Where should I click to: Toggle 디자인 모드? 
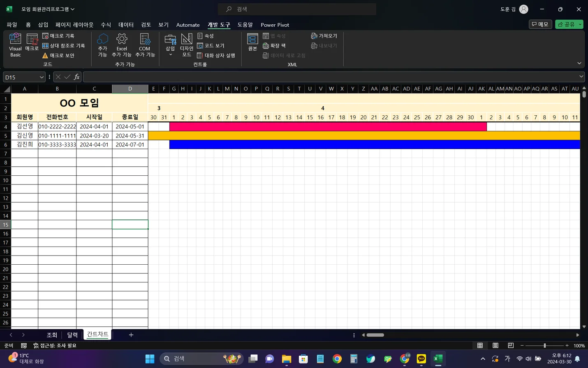[187, 45]
